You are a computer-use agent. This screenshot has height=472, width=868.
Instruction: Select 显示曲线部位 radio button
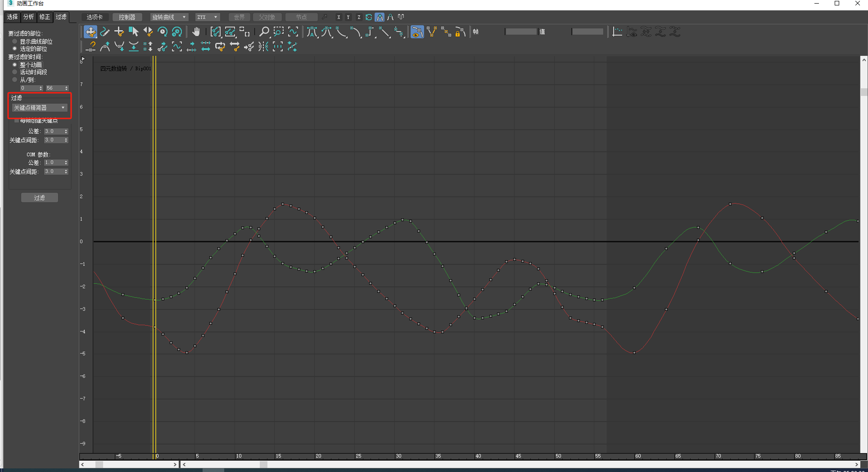click(15, 41)
